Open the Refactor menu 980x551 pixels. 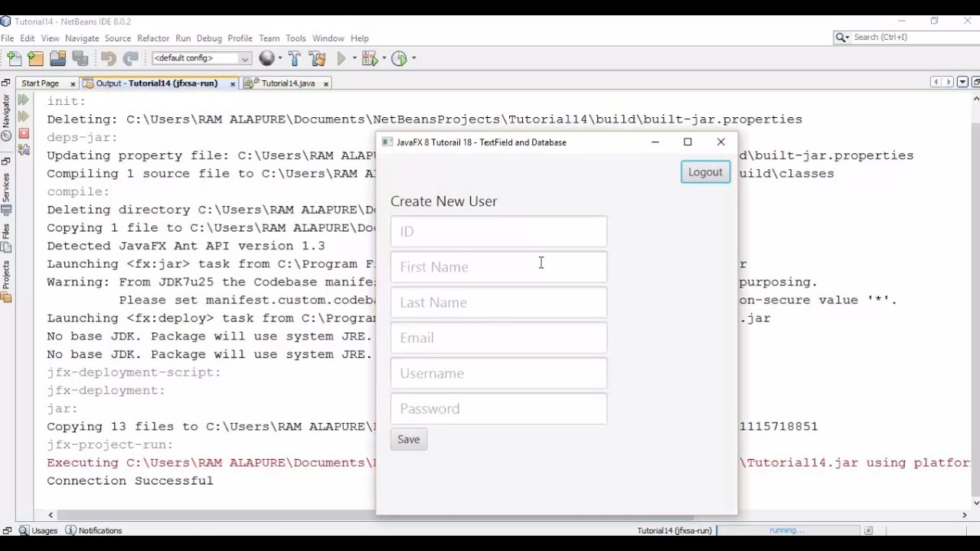pyautogui.click(x=153, y=38)
